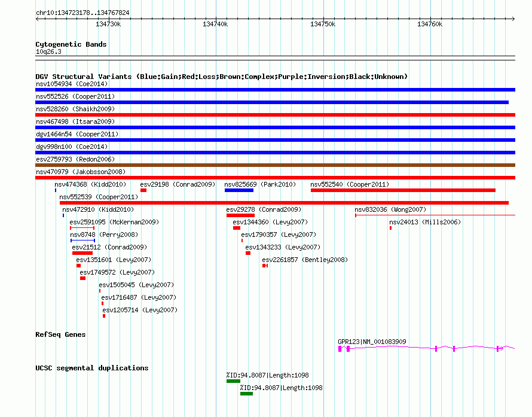
Task: Click the chr10:134723178..134767824 coordinates text
Action: coord(82,13)
